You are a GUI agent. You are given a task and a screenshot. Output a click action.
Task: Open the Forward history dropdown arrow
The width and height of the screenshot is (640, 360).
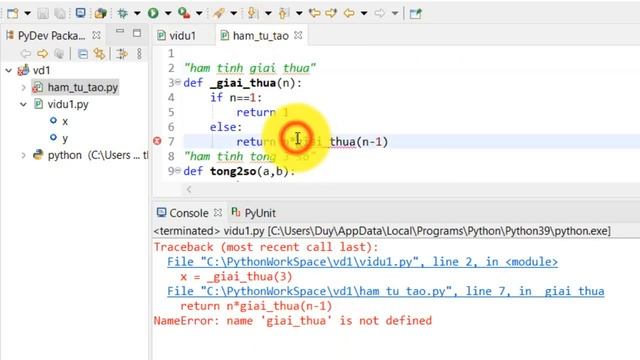tap(395, 13)
